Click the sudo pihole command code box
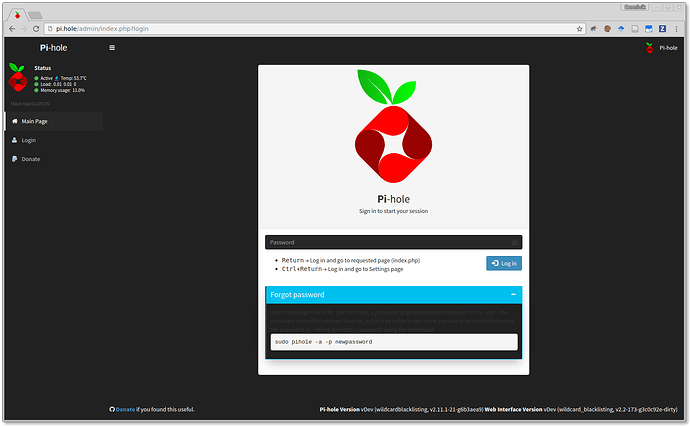 (393, 342)
